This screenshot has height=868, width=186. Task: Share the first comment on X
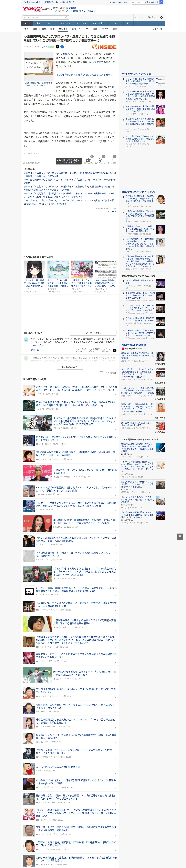(x=115, y=350)
